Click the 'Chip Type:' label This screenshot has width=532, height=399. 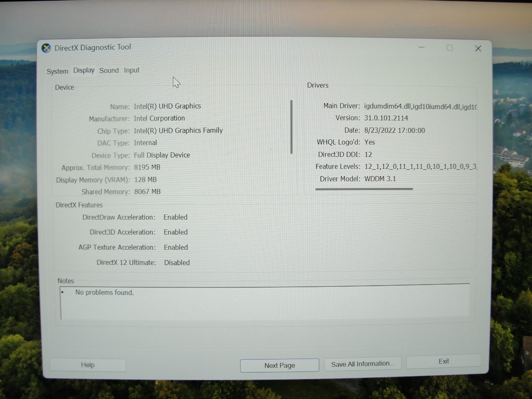[113, 131]
